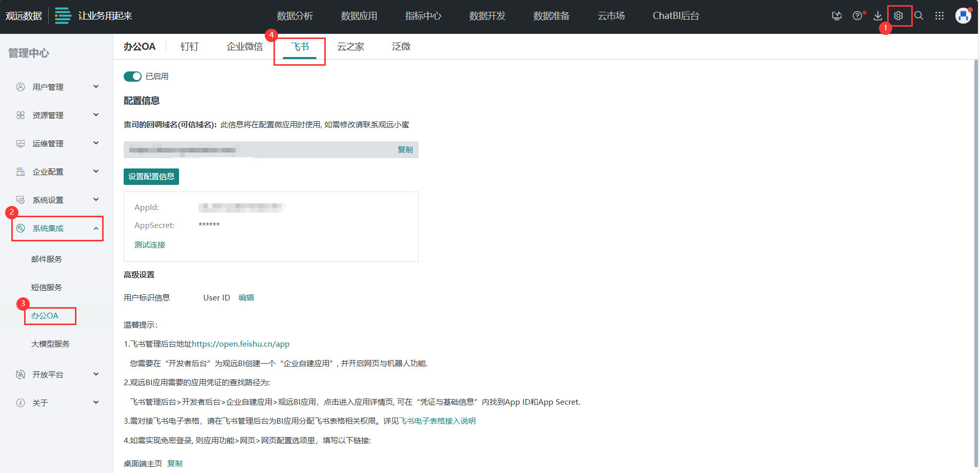
Task: Switch to the 钉钉 tab
Action: (189, 46)
